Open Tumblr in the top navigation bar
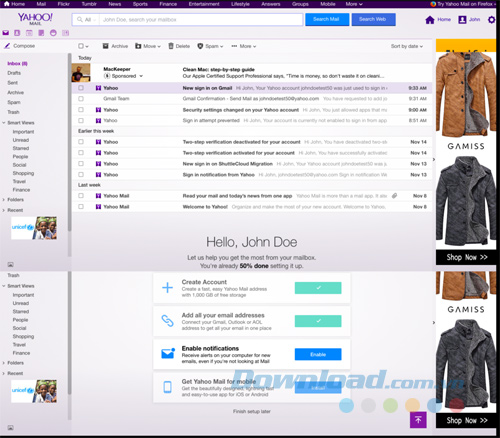The height and width of the screenshot is (438, 500). click(89, 4)
